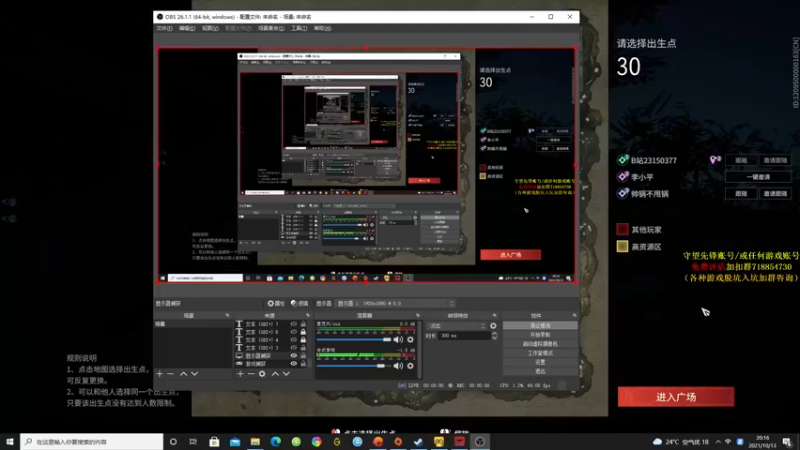Toggle visibility of 文本 (GDI+) 7 source
The image size is (800, 450).
click(293, 324)
